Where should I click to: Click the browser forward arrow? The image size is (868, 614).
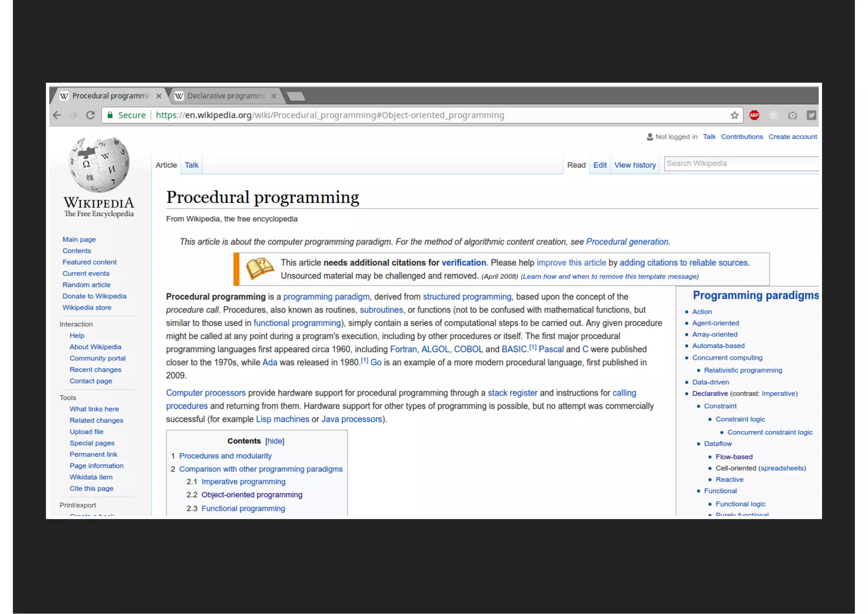(x=74, y=115)
